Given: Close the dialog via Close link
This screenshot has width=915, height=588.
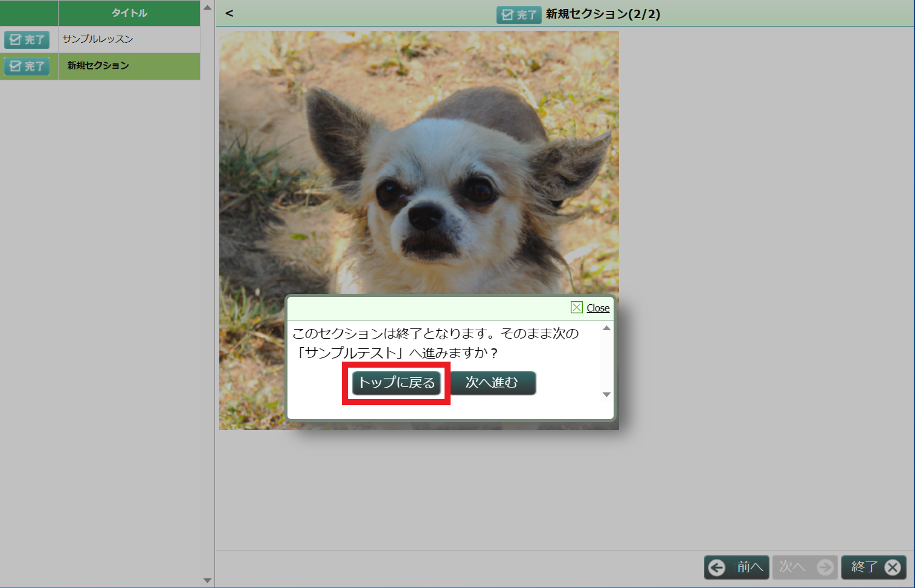Looking at the screenshot, I should [x=598, y=308].
